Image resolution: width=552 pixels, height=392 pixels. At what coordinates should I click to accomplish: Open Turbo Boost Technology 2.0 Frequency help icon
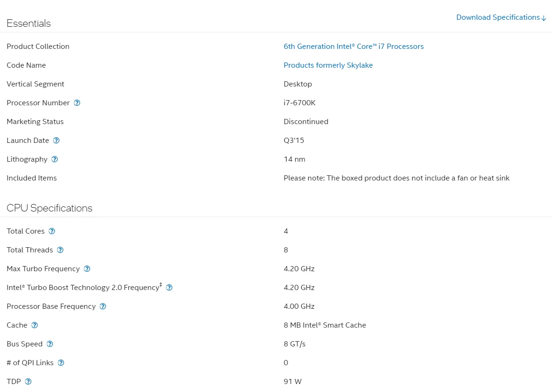tap(169, 288)
